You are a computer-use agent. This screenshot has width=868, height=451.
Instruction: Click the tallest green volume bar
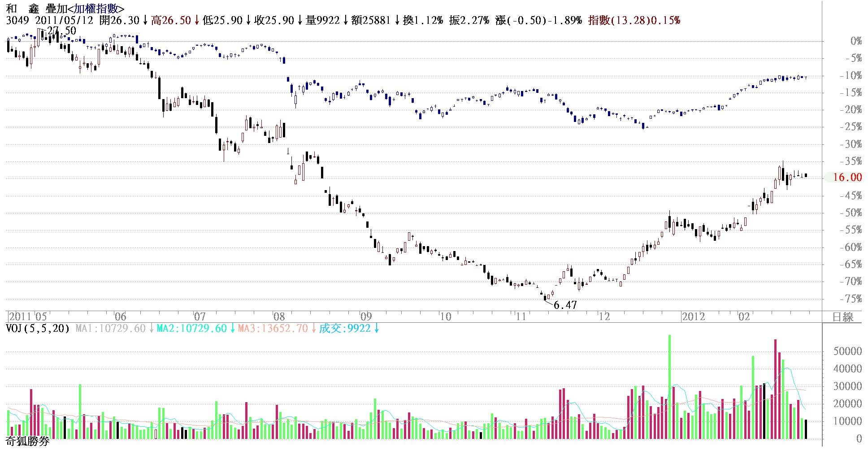pyautogui.click(x=669, y=387)
